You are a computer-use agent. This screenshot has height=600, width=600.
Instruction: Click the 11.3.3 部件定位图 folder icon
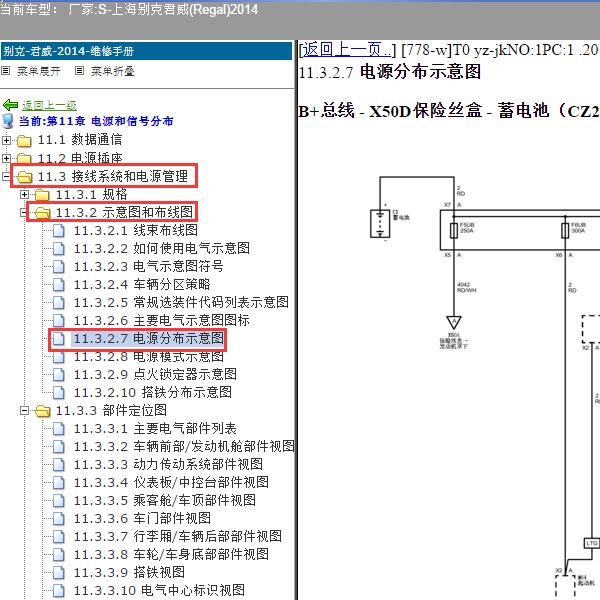(x=42, y=411)
